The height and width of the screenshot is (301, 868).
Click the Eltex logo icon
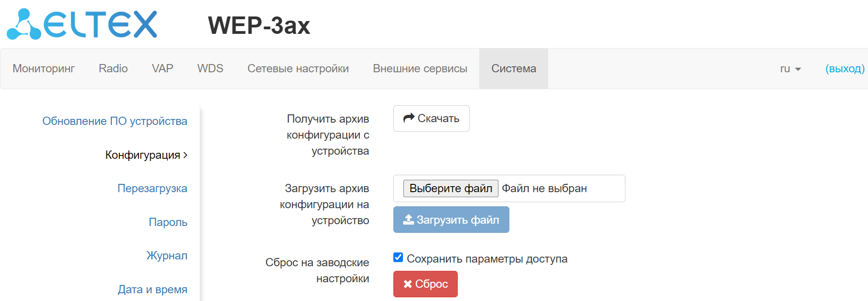click(x=24, y=25)
